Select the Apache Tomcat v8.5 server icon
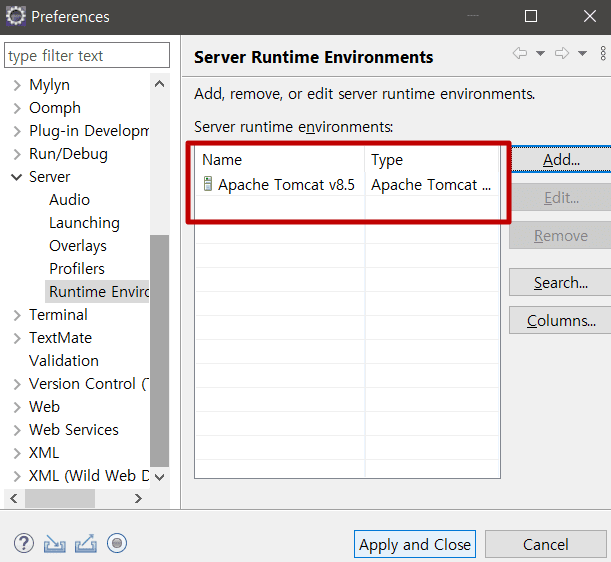The height and width of the screenshot is (562, 611). (208, 184)
